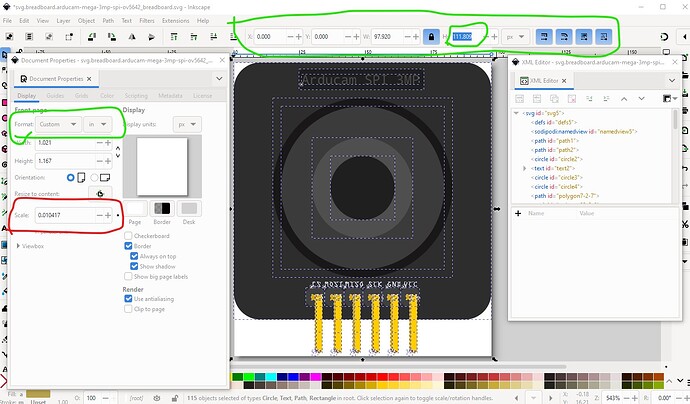The image size is (690, 404).
Task: Enable the Checkerboard checkbox
Action: click(x=128, y=236)
